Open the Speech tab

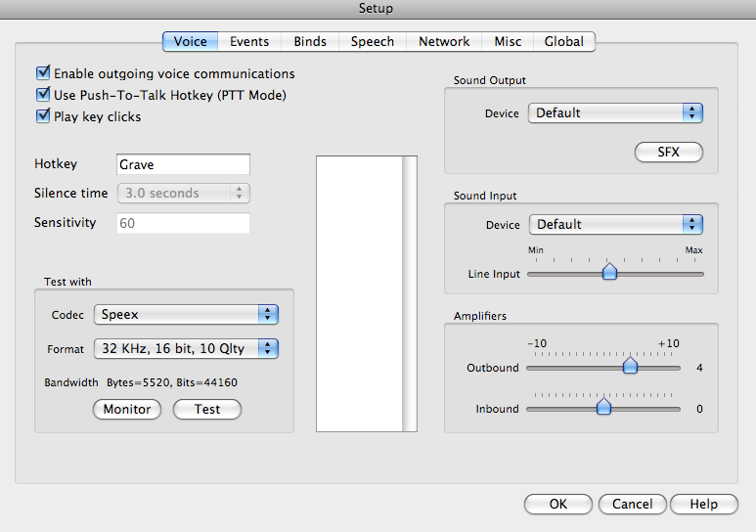[373, 42]
